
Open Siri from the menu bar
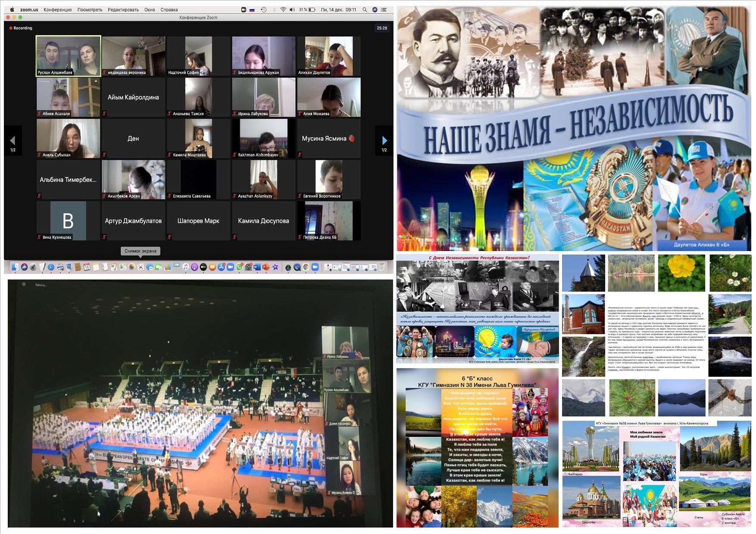click(375, 9)
